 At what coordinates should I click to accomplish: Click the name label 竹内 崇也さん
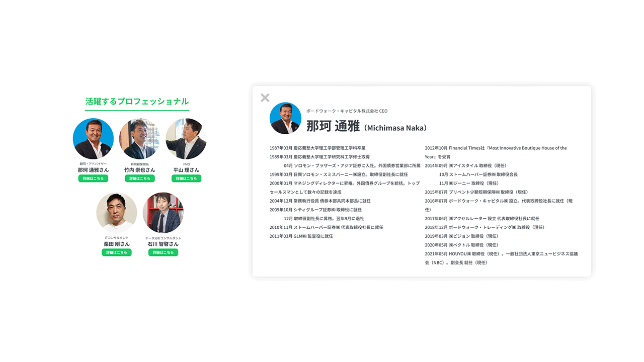140,170
